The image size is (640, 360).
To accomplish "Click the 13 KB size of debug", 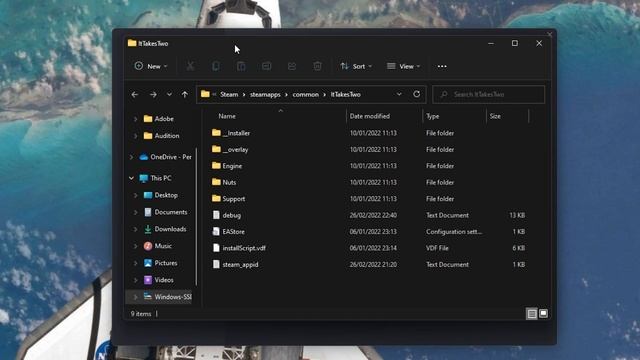I will click(x=517, y=215).
